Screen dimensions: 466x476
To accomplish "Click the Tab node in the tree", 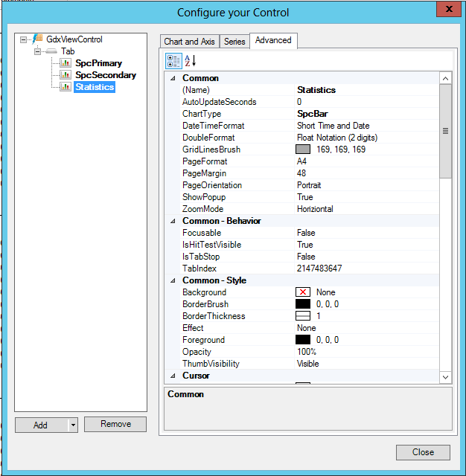I will [67, 52].
